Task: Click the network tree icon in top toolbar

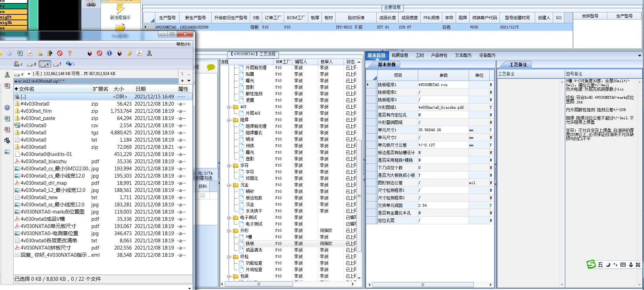Action: 149,53
